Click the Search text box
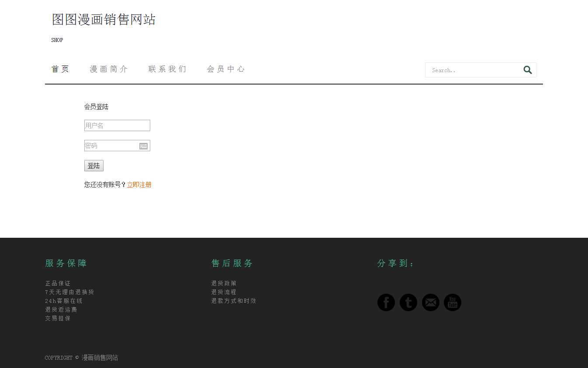The height and width of the screenshot is (368, 588). click(x=474, y=70)
